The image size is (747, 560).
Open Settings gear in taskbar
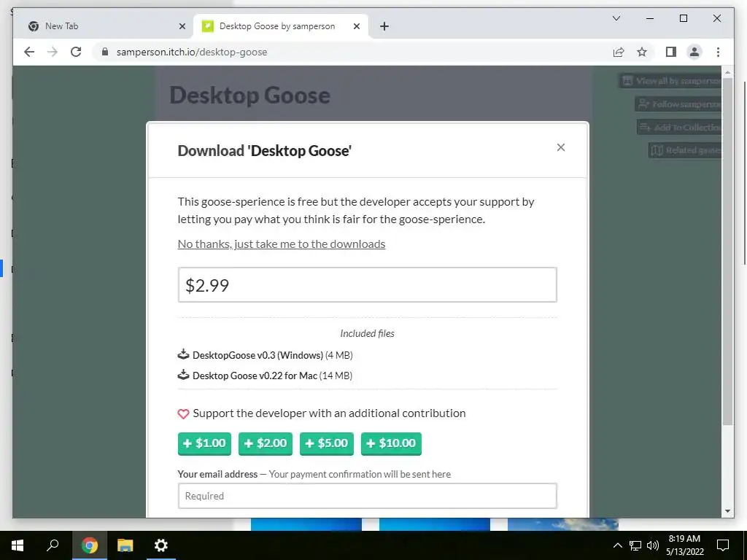(x=161, y=545)
